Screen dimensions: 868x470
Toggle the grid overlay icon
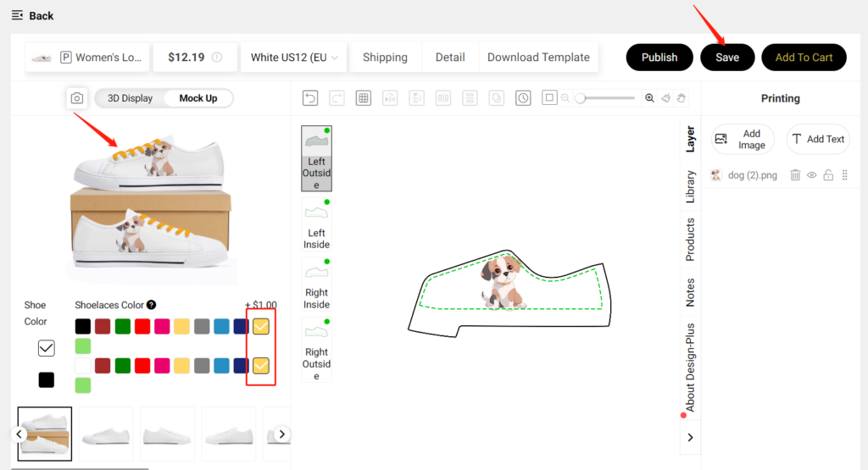click(363, 98)
